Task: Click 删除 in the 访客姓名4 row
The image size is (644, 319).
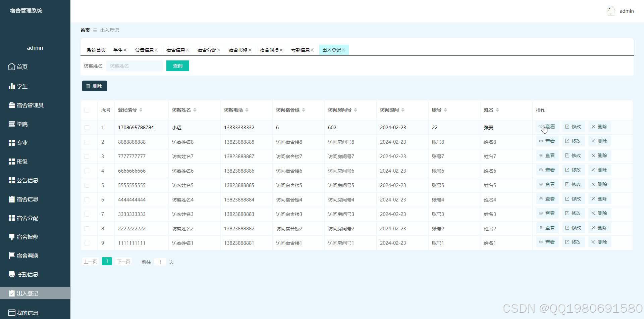Action: coord(599,199)
